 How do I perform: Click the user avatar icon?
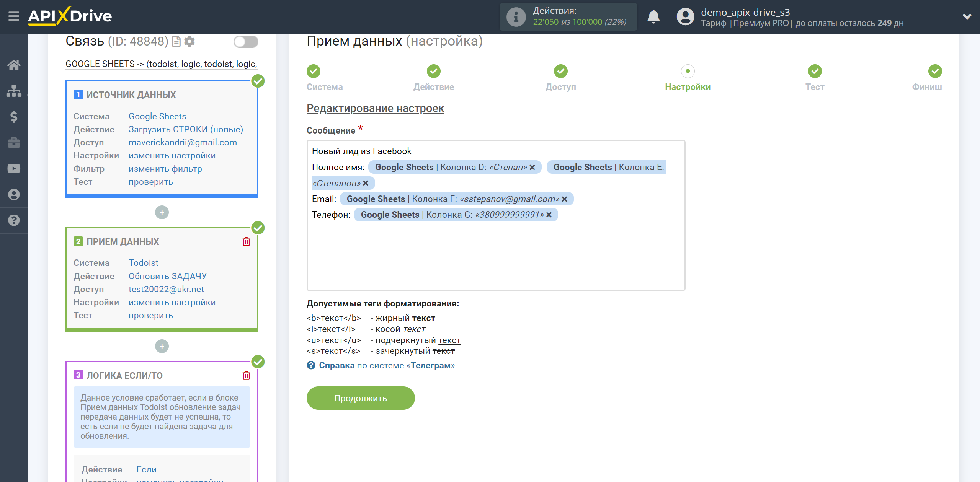pos(685,17)
